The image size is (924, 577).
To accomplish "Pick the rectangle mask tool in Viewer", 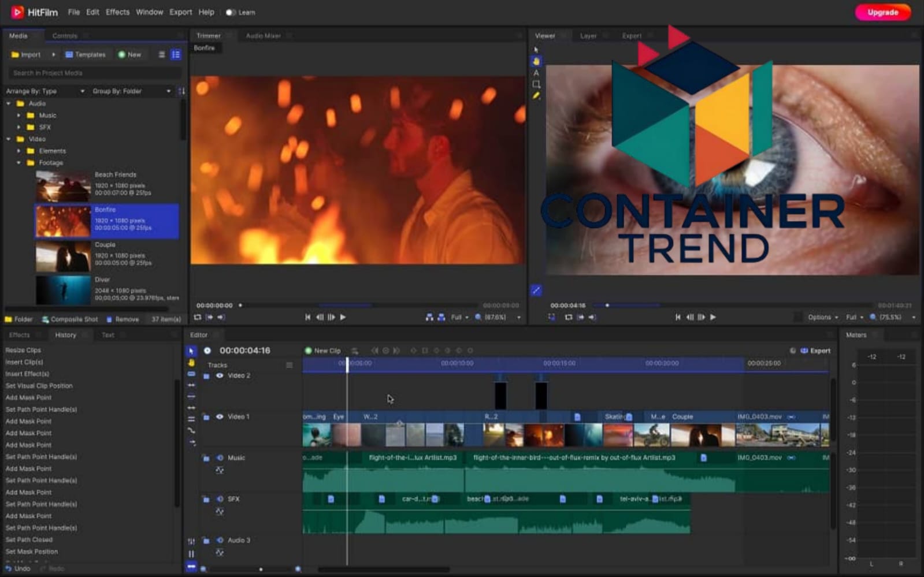I will pos(536,84).
